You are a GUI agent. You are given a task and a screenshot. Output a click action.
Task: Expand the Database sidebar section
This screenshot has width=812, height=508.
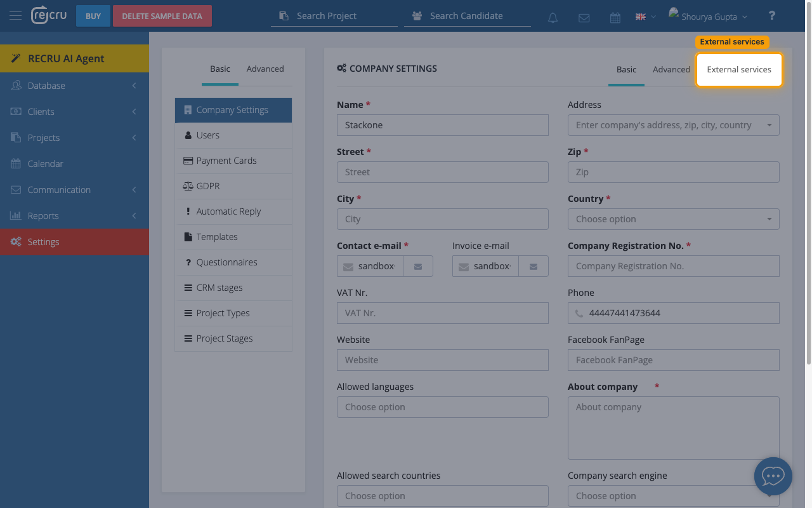tap(74, 86)
